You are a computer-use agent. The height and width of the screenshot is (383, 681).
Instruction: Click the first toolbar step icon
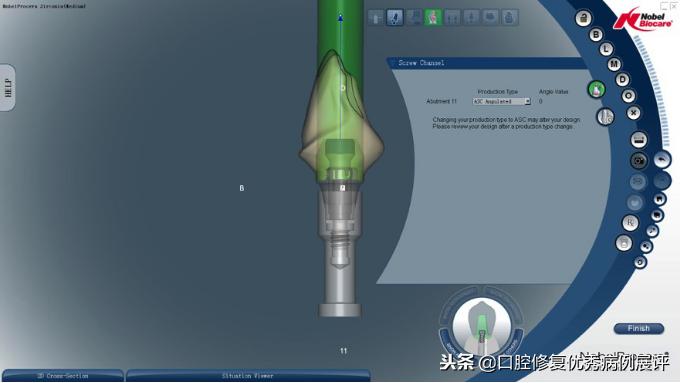pyautogui.click(x=376, y=18)
